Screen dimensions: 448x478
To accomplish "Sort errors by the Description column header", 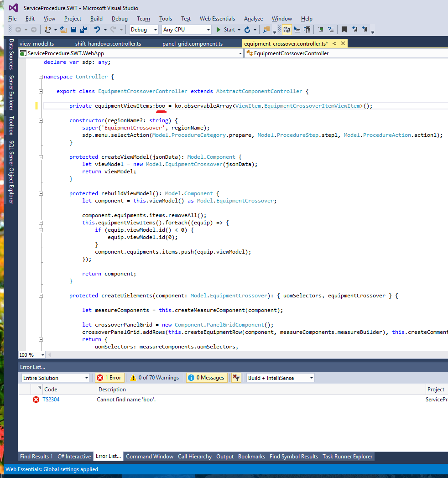I will [x=261, y=390].
